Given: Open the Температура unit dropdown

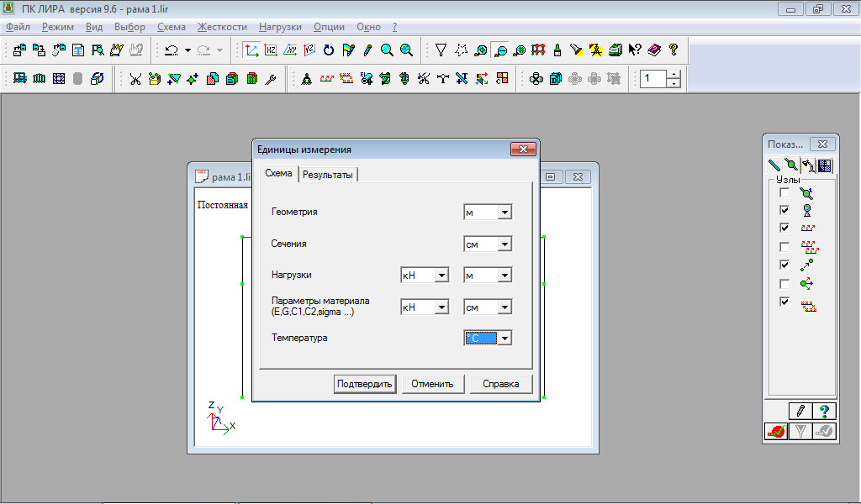Looking at the screenshot, I should 504,339.
